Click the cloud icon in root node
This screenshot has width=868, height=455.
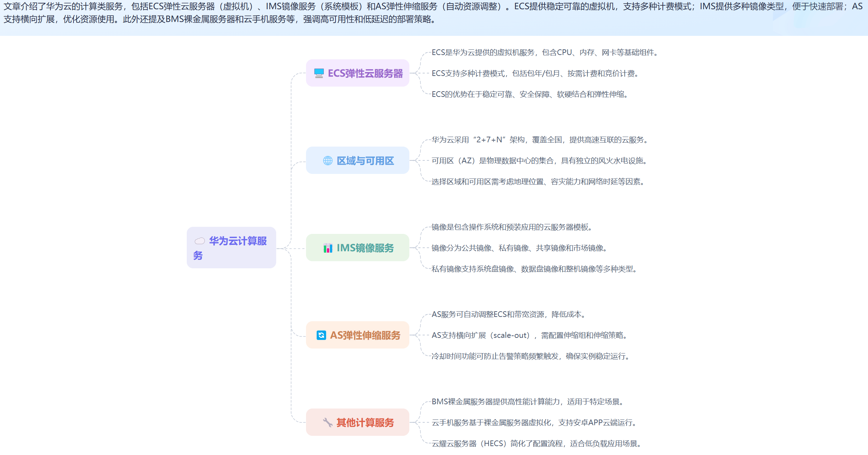[x=200, y=241]
